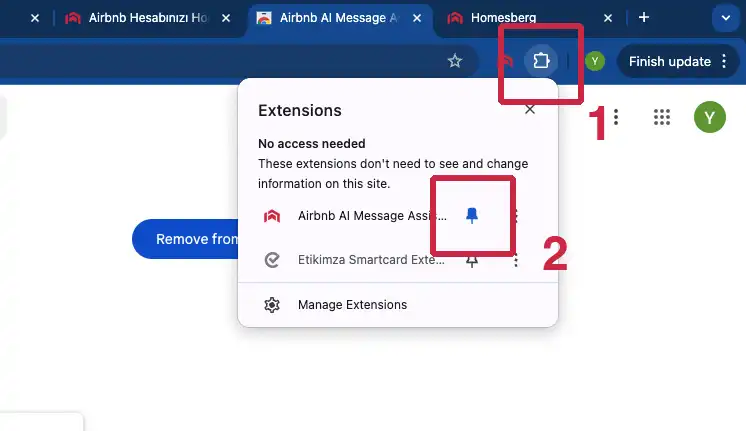Image resolution: width=746 pixels, height=431 pixels.
Task: Open more options for Airbnb AI Message Assistant
Action: (x=516, y=216)
